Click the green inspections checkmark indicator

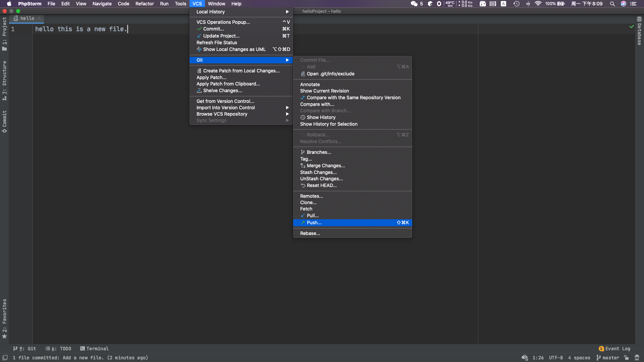tap(631, 26)
